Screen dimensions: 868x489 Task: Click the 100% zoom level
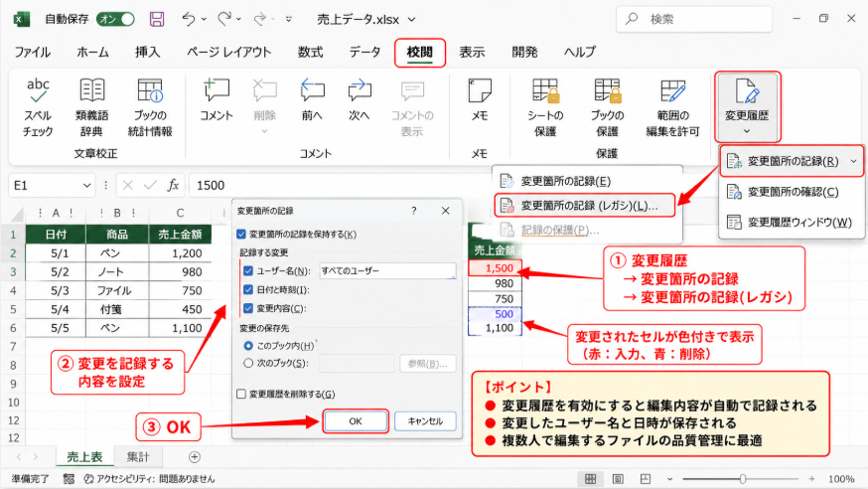click(841, 479)
